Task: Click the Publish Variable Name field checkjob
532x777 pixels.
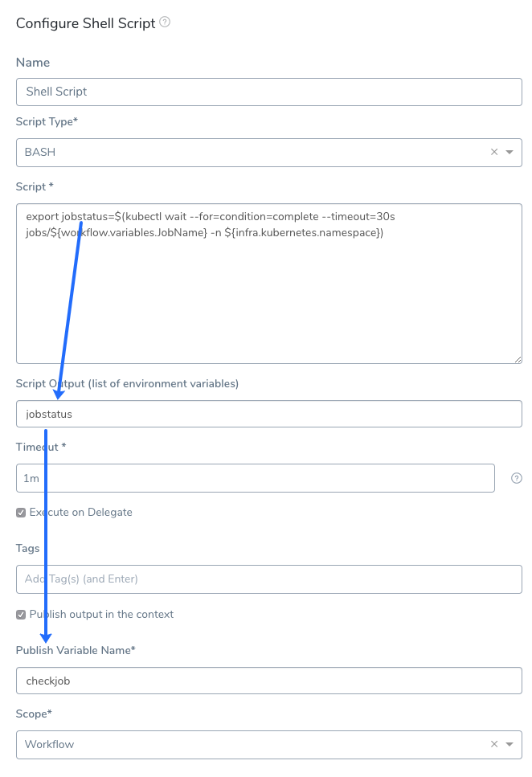Action: tap(268, 681)
